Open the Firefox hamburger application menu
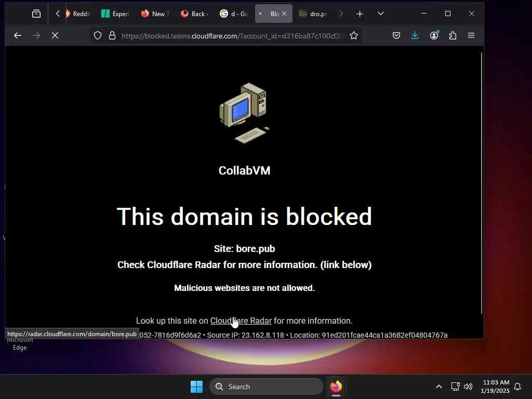Screen dimensions: 532x399 [471, 35]
